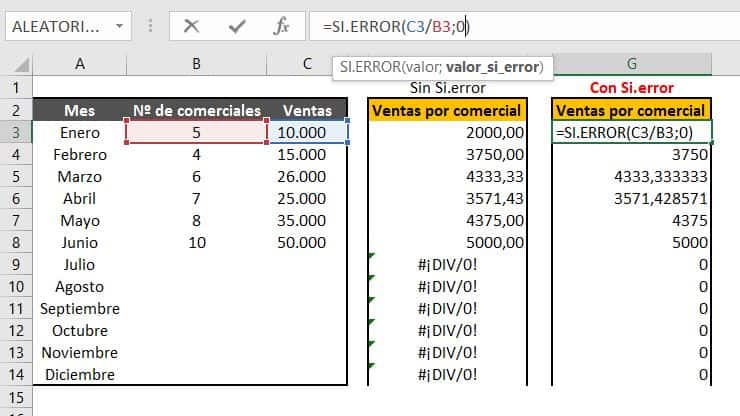Cancel the formula entry with the X icon
The image size is (740, 416).
[191, 26]
